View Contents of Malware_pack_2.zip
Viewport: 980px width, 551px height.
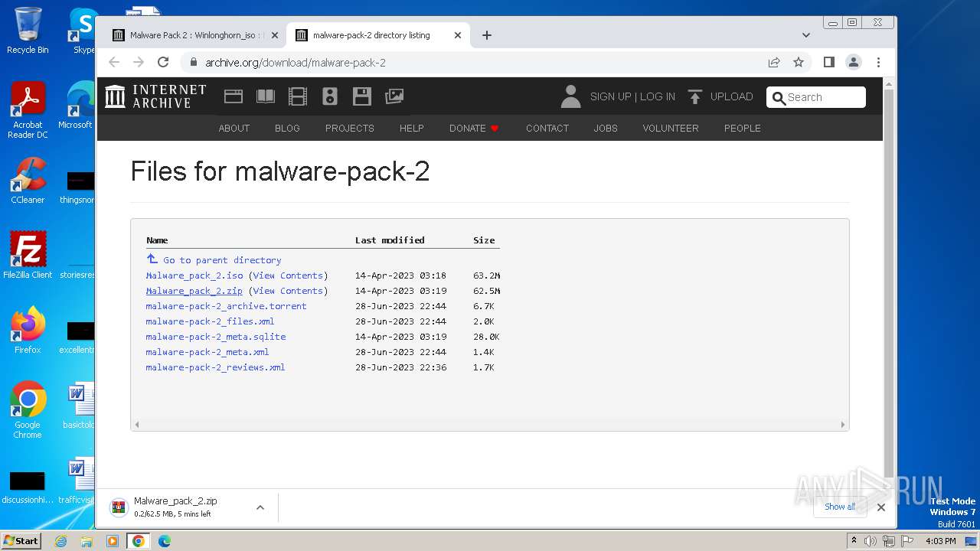288,291
